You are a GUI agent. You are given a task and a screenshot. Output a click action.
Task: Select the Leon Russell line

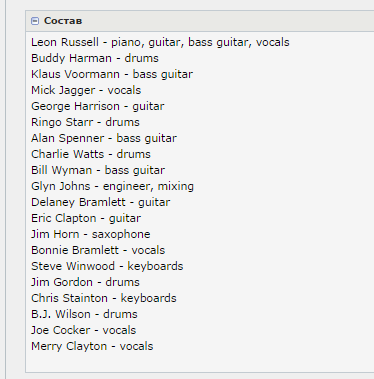pos(160,42)
